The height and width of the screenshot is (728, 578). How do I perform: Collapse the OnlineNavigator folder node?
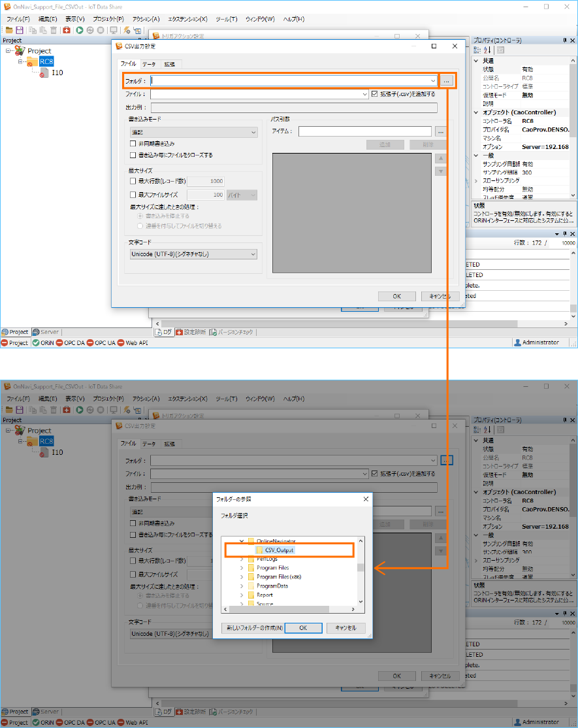point(242,541)
